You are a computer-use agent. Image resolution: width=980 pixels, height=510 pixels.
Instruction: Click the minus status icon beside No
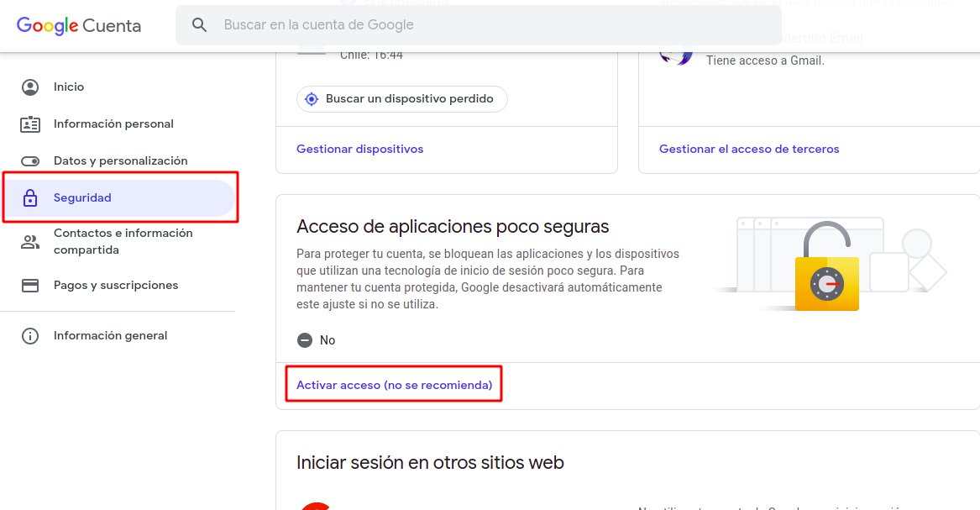tap(304, 340)
